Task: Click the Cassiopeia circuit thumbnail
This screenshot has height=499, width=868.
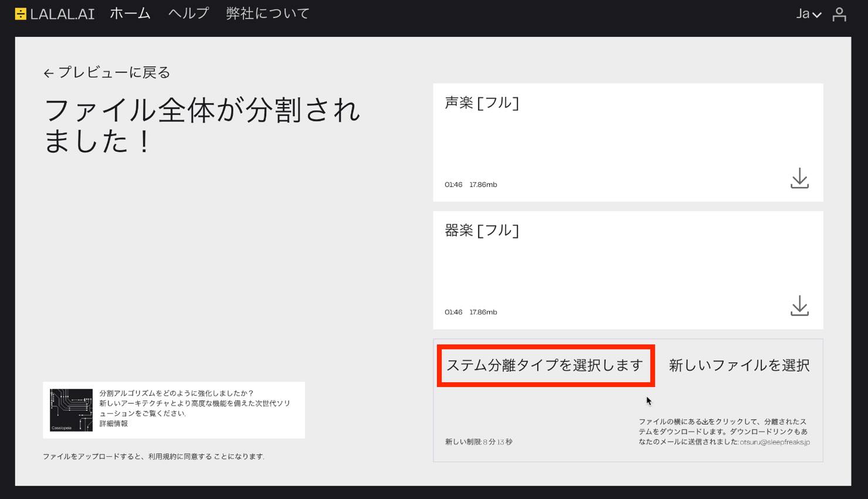Action: [x=71, y=410]
